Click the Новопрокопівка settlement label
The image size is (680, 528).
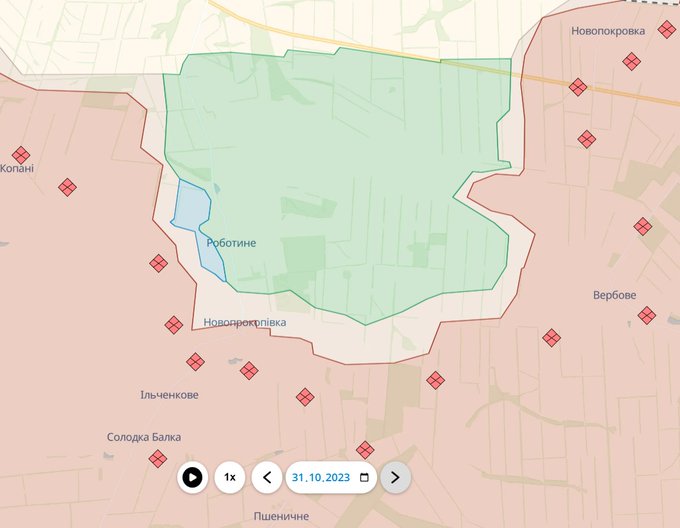click(245, 323)
